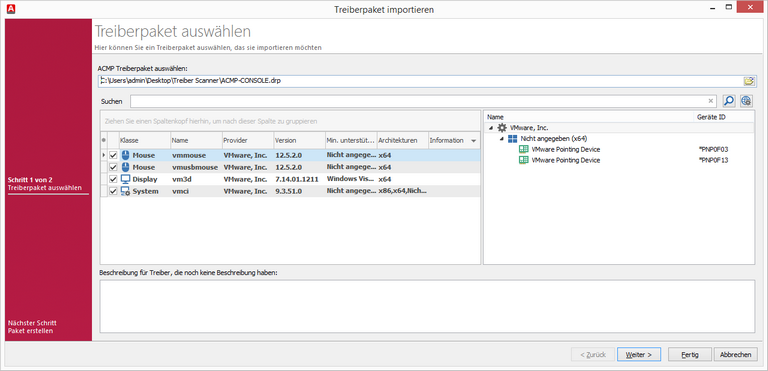This screenshot has height=371, width=768.
Task: Sort by the Provider column header
Action: (247, 140)
